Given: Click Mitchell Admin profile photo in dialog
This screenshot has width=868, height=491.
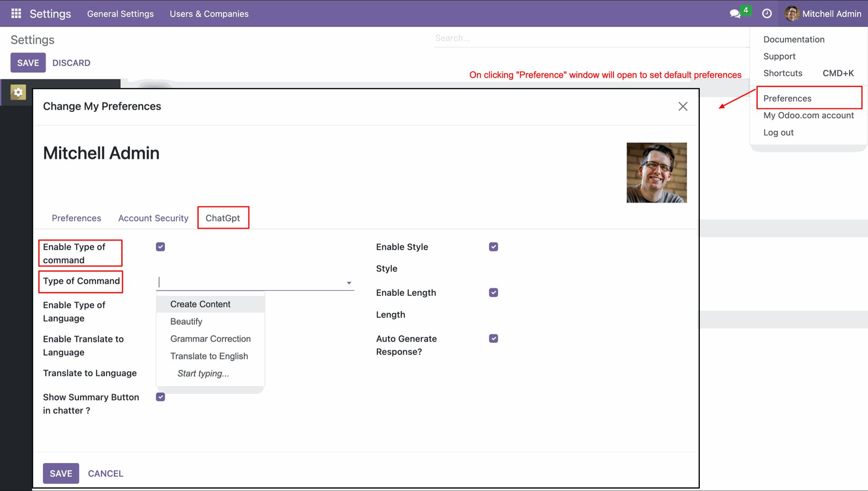Looking at the screenshot, I should coord(656,173).
